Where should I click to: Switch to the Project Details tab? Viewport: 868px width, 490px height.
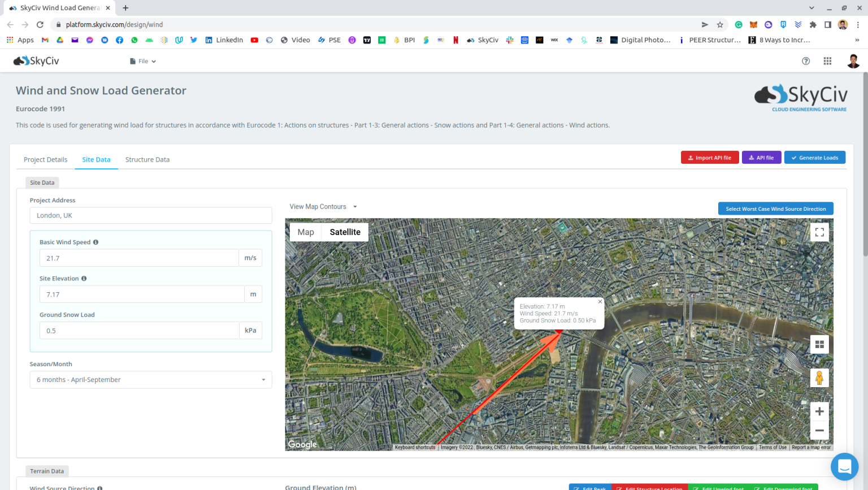point(45,160)
